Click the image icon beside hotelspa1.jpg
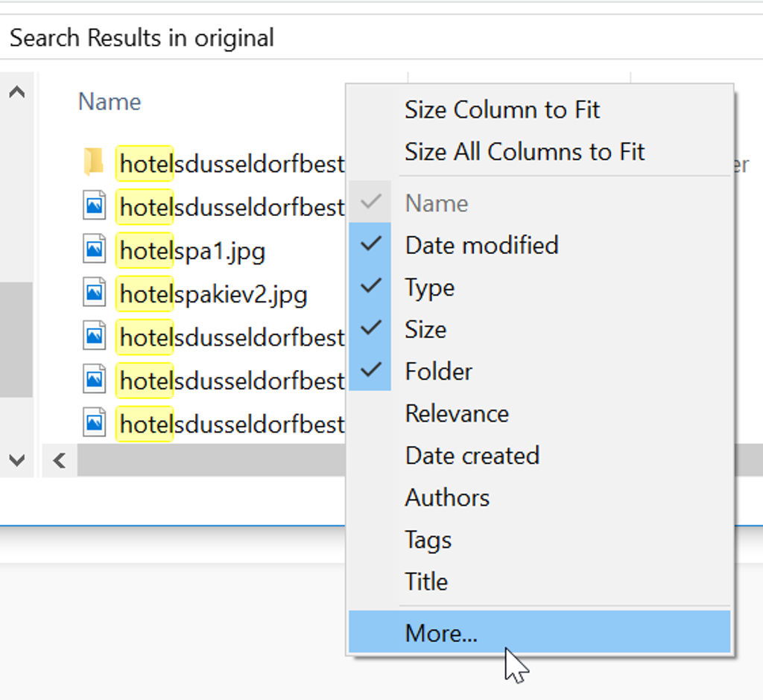The width and height of the screenshot is (763, 700). 95,250
